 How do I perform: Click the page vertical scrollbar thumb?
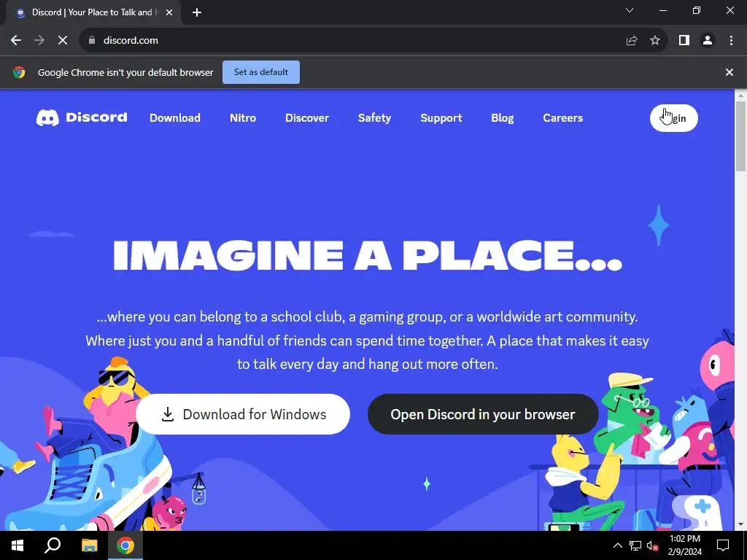click(741, 136)
